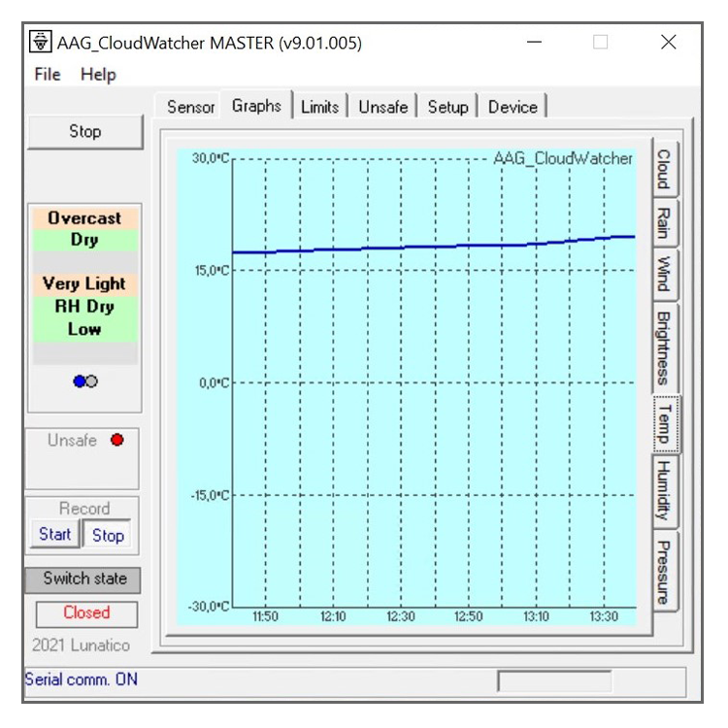Click the Dry rain condition label
This screenshot has height=728, width=728.
[84, 240]
